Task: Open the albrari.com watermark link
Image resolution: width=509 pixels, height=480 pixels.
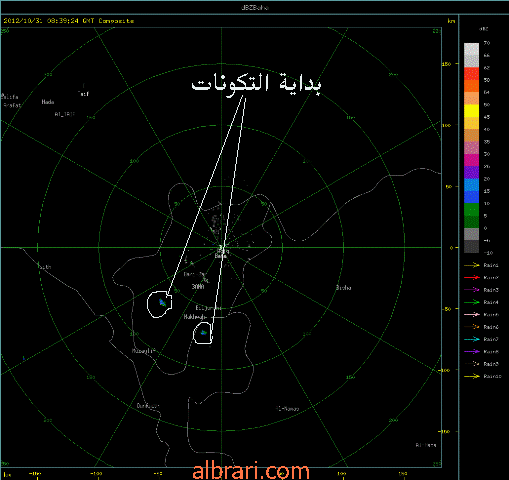Action: pyautogui.click(x=251, y=471)
